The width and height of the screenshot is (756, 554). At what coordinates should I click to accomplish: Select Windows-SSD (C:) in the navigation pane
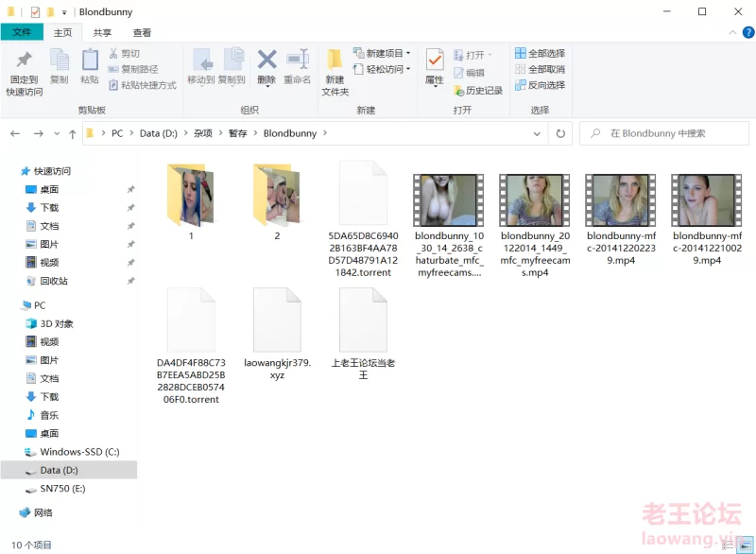78,452
